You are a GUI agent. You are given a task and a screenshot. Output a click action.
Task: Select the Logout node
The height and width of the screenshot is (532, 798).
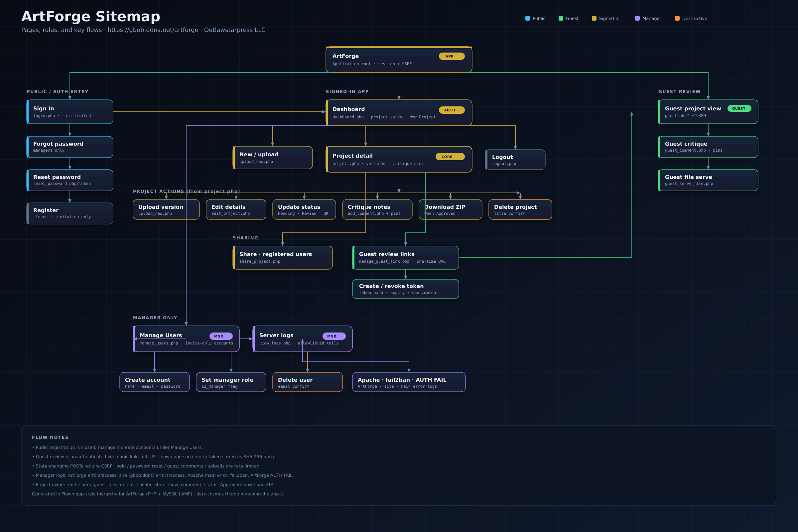(x=515, y=160)
